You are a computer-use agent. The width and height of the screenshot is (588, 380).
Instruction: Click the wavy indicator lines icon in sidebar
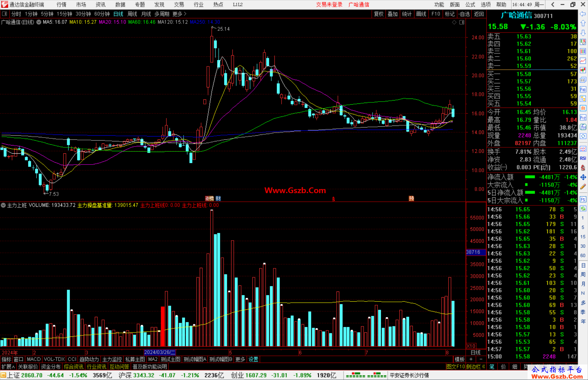pos(583,149)
